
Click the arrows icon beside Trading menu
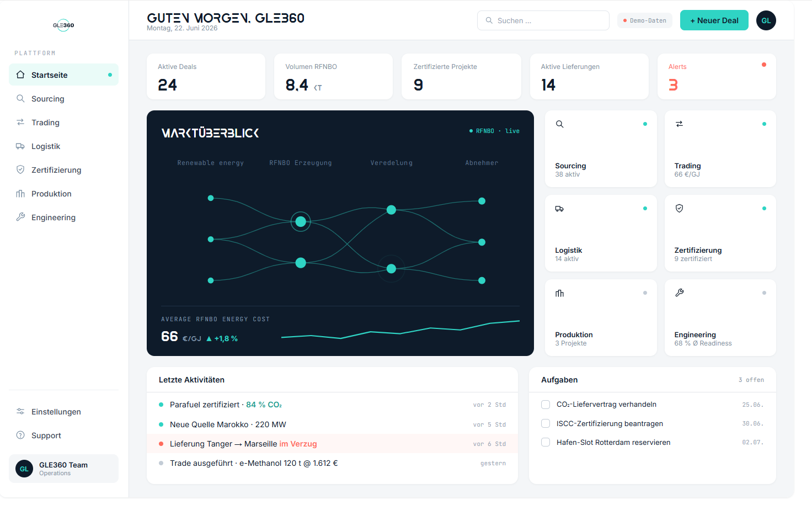(x=20, y=122)
